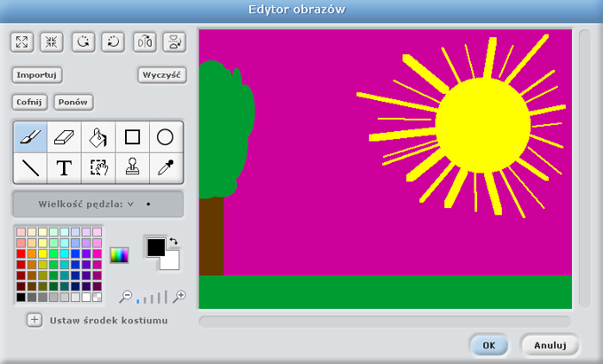Swap foreground and background colors
This screenshot has width=603, height=364.
click(174, 241)
